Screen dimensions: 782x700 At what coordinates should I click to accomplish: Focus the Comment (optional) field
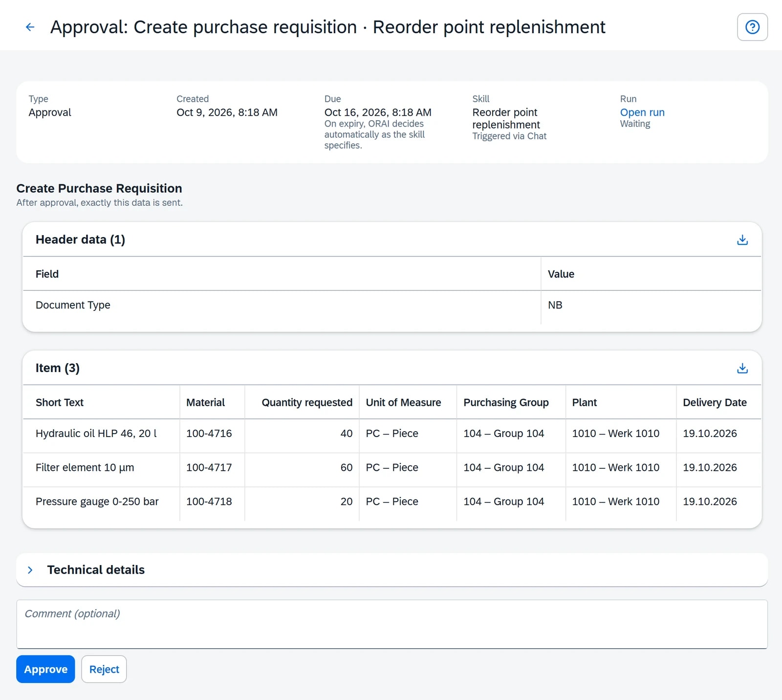[x=392, y=624]
